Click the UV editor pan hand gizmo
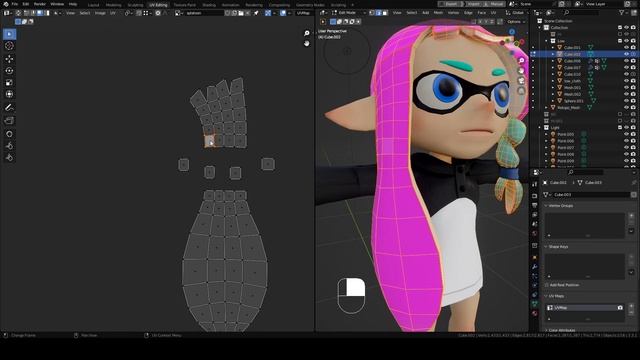 (x=307, y=43)
